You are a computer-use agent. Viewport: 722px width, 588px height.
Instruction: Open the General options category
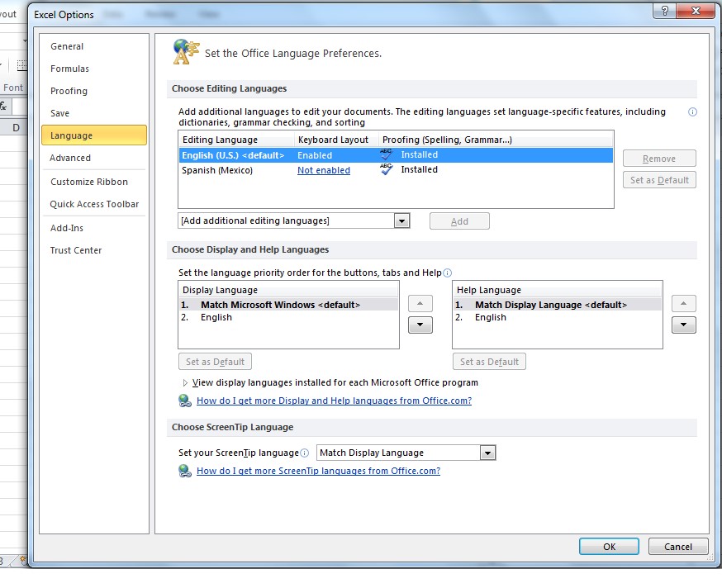pyautogui.click(x=94, y=46)
